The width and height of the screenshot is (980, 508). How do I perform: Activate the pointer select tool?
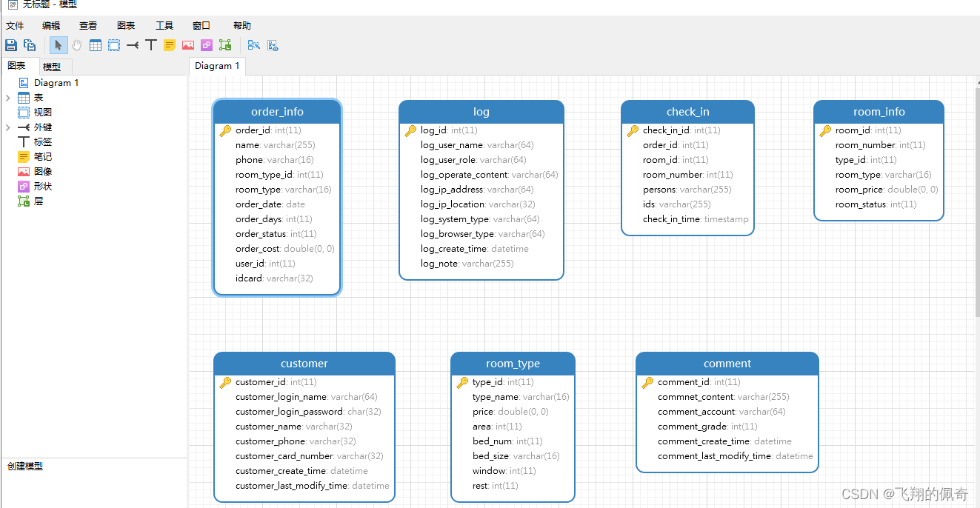pos(59,45)
